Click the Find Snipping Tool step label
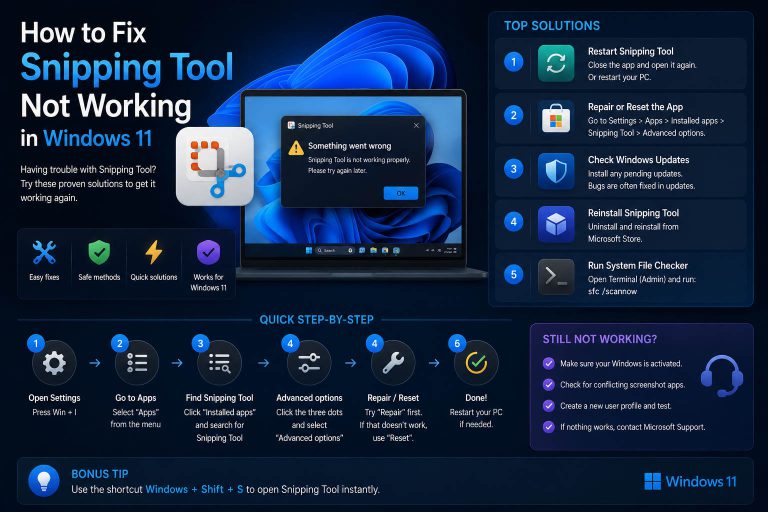 (x=219, y=398)
